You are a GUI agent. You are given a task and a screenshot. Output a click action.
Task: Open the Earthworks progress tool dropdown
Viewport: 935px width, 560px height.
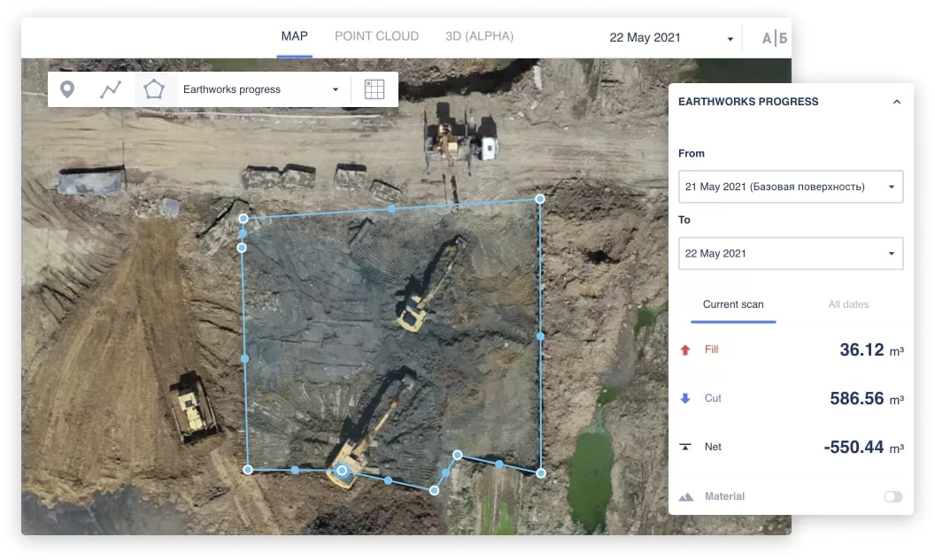[x=260, y=89]
